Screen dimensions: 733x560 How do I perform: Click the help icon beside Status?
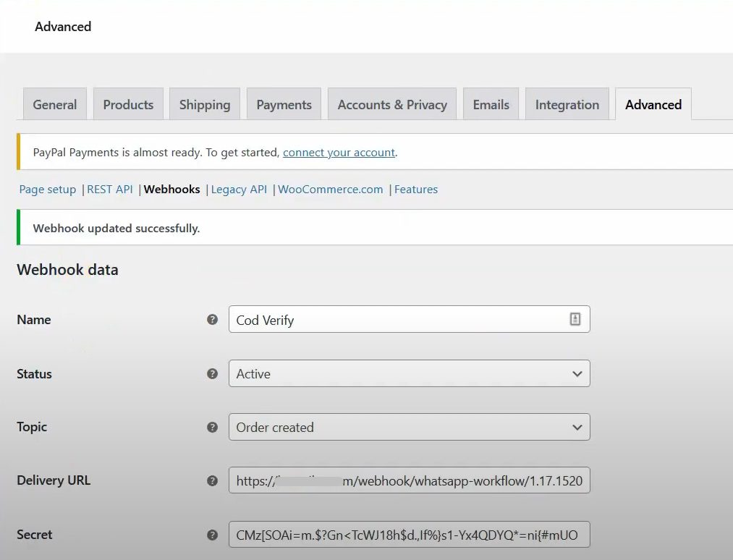(x=212, y=374)
